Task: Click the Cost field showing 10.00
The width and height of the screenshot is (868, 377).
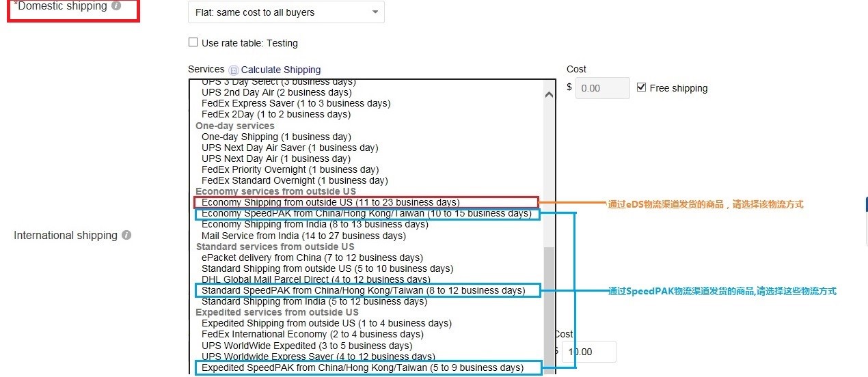Action: click(588, 352)
